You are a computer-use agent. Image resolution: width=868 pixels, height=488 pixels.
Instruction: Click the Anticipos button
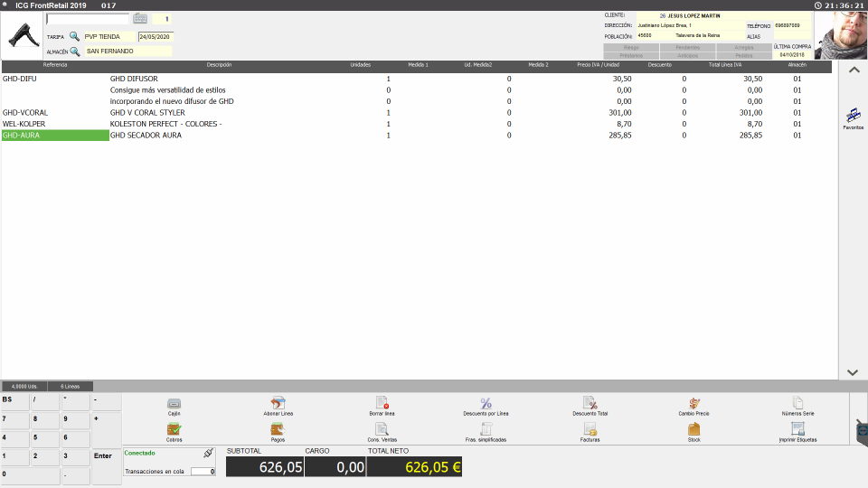[x=687, y=56]
